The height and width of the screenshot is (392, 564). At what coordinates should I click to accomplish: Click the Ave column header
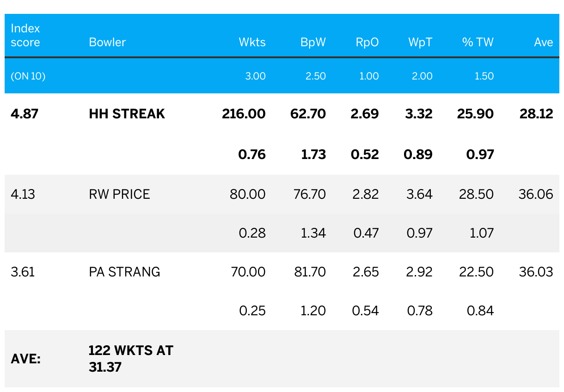pyautogui.click(x=543, y=43)
